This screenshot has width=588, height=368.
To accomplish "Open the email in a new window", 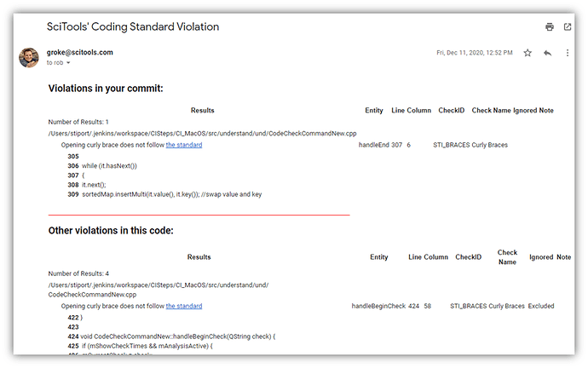I will [568, 26].
